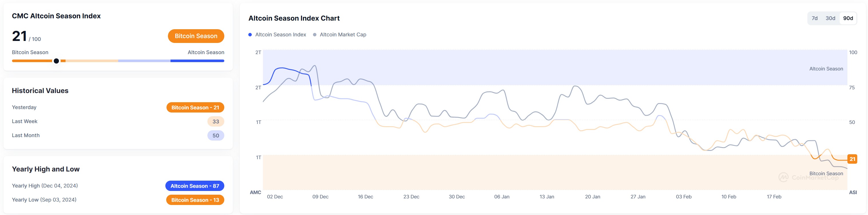The image size is (868, 215).
Task: Click the Last Month value 50 badge
Action: (216, 135)
